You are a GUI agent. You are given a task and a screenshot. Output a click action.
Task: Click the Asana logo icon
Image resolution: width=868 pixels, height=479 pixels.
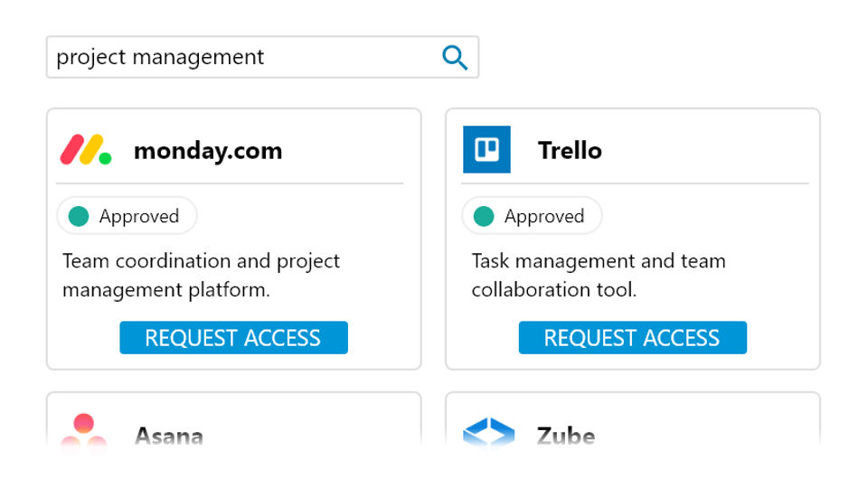(84, 431)
